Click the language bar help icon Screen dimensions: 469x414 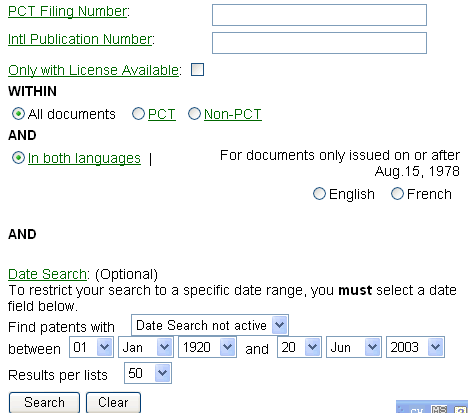pos(460,410)
